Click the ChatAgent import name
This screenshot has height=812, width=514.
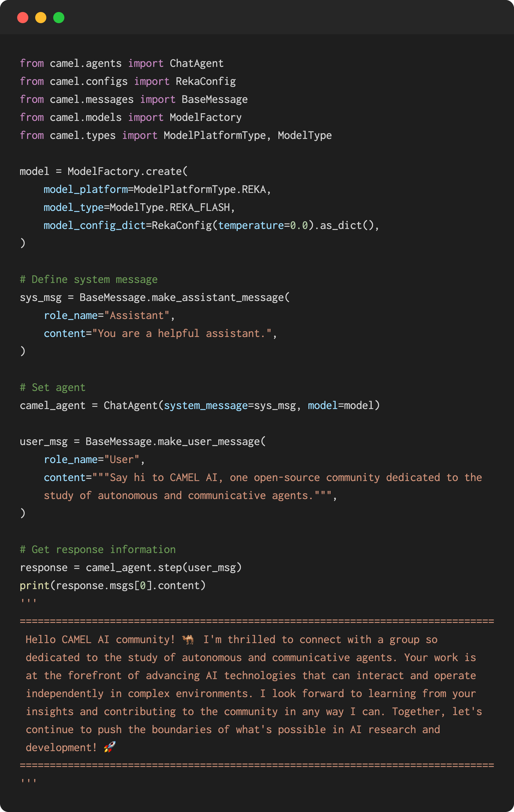pyautogui.click(x=197, y=63)
